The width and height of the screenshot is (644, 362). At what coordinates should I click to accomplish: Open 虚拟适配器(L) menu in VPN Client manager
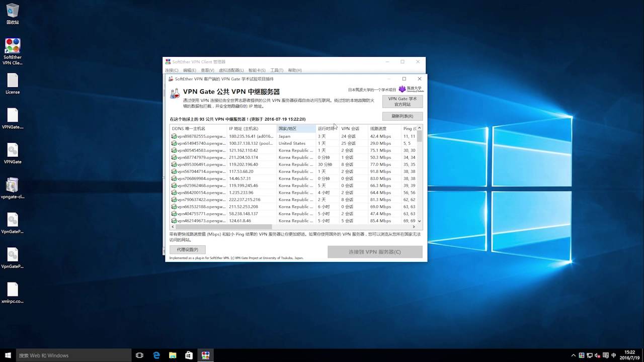[231, 70]
